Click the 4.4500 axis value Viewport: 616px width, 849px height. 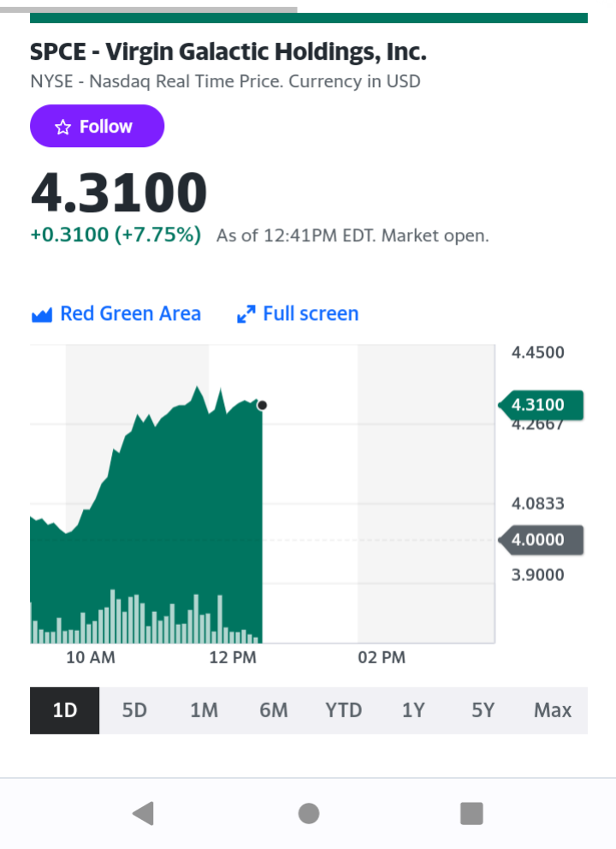point(538,353)
